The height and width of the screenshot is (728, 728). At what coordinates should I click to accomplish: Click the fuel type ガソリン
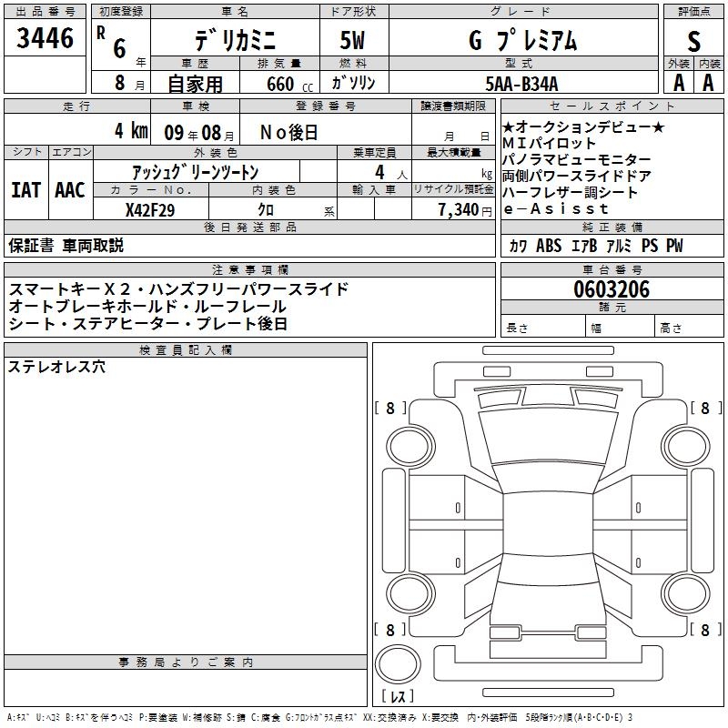click(x=353, y=83)
